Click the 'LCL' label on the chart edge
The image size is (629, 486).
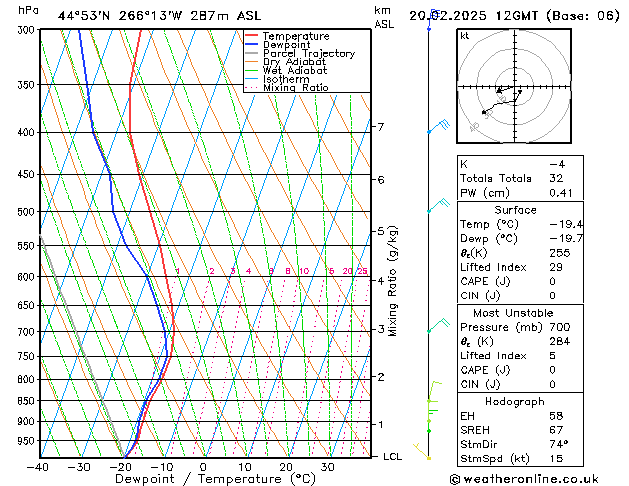click(x=392, y=457)
